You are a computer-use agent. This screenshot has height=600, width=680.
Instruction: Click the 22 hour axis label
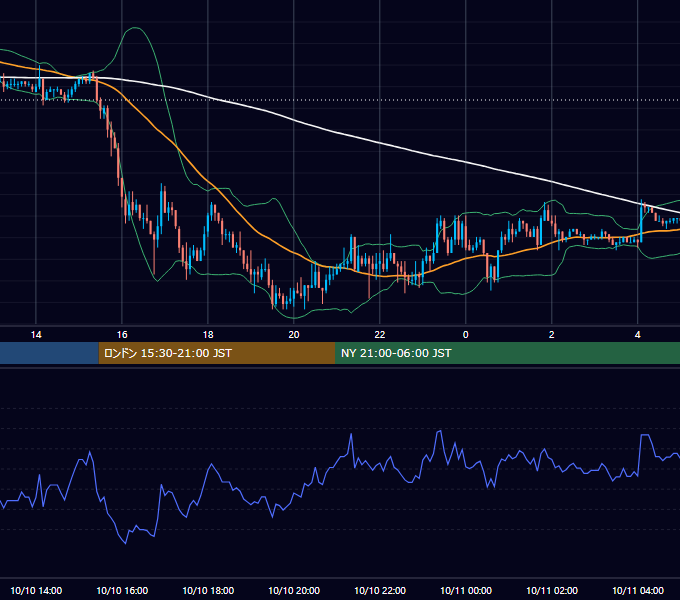380,335
